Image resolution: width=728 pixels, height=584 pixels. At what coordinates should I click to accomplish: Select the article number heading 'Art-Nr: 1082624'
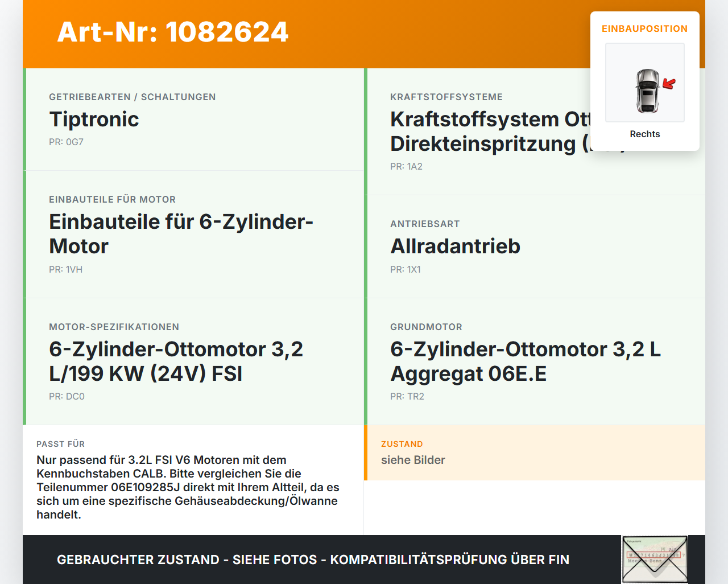pyautogui.click(x=173, y=32)
